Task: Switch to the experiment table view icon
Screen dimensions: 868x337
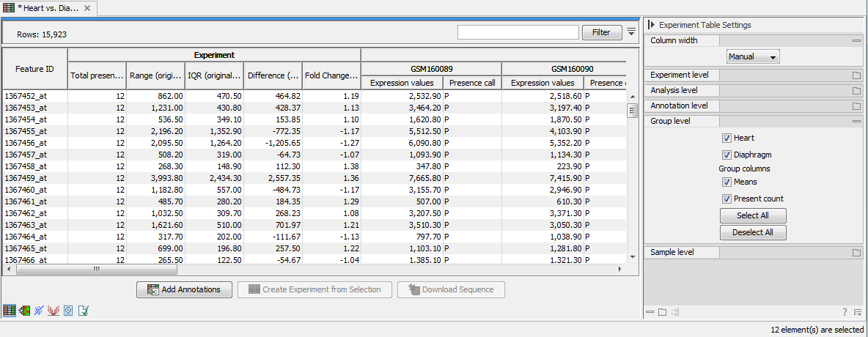Action: click(x=9, y=311)
